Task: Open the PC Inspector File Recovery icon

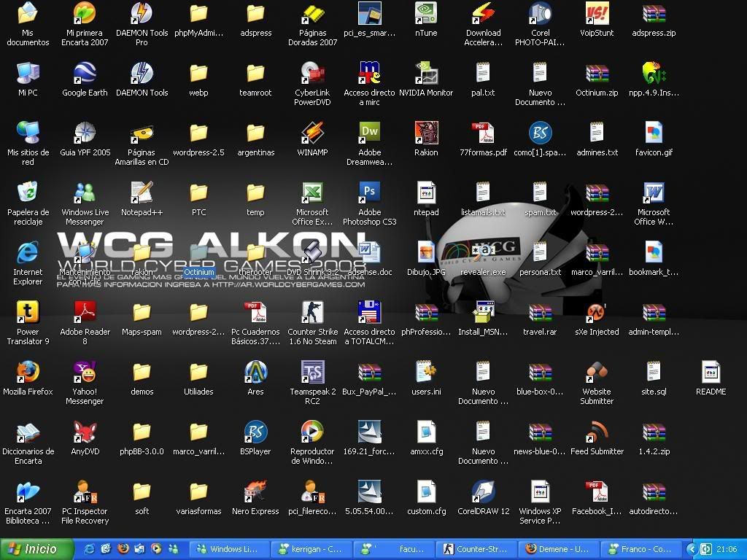Action: point(85,491)
